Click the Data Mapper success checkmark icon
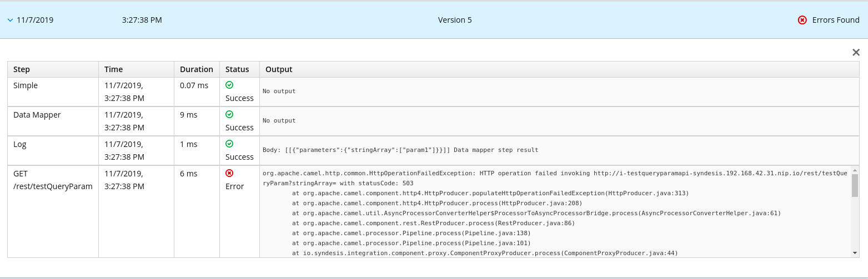The image size is (868, 279). (x=229, y=114)
